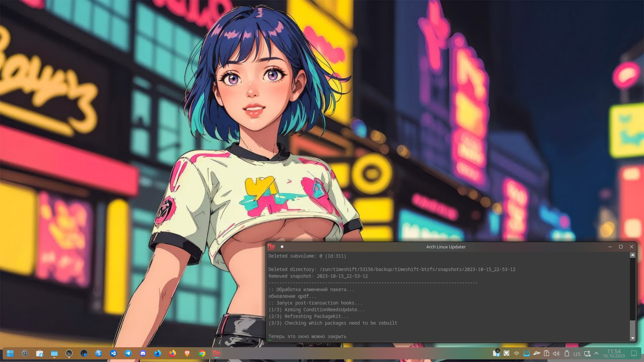The width and height of the screenshot is (644, 362).
Task: Click the Show Desktop button
Action: [x=634, y=353]
